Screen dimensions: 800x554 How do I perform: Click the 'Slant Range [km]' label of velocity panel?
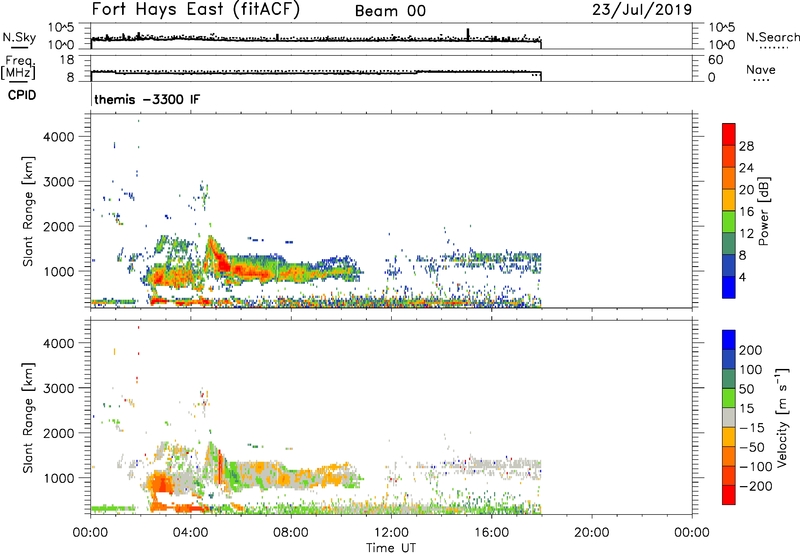(x=28, y=417)
